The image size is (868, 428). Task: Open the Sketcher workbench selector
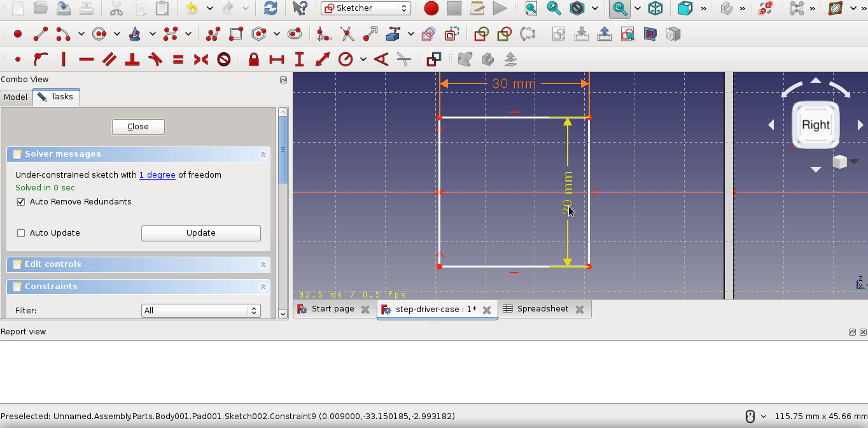[x=366, y=8]
